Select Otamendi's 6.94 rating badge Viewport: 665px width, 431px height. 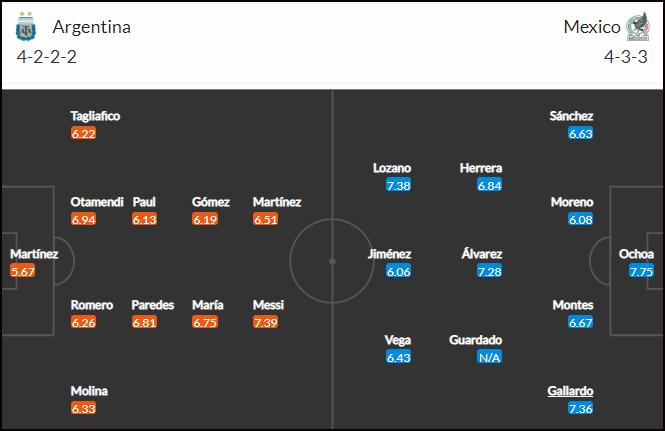tap(84, 219)
